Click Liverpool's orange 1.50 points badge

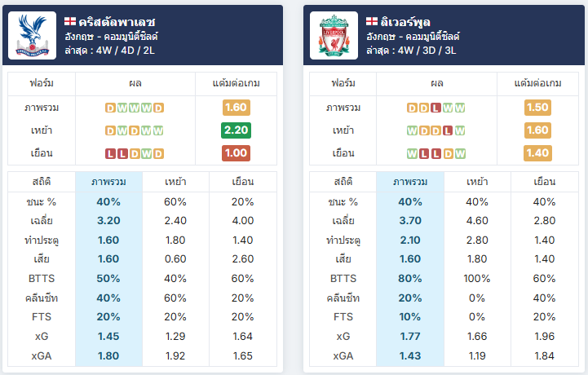click(537, 108)
